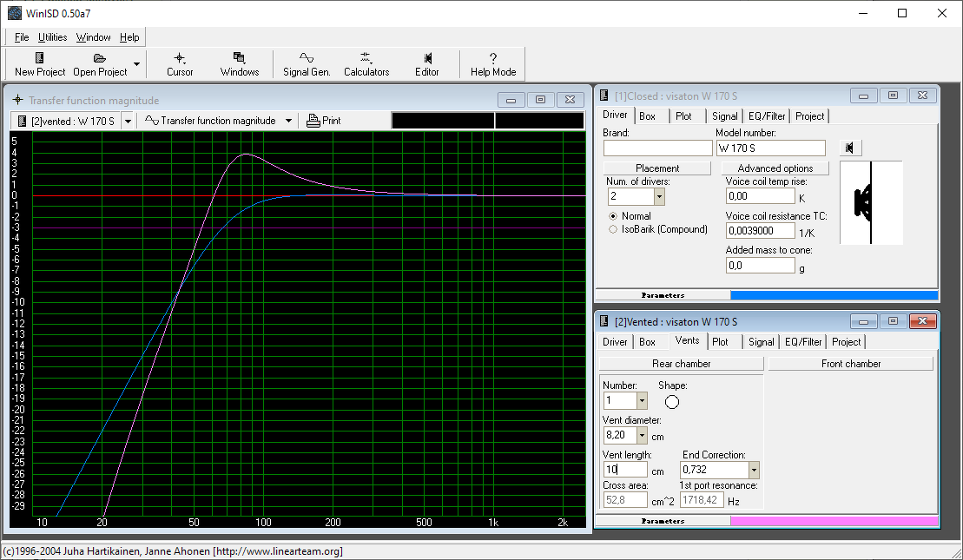Click the Voice coil temp rise field
The height and width of the screenshot is (560, 963).
tap(761, 196)
